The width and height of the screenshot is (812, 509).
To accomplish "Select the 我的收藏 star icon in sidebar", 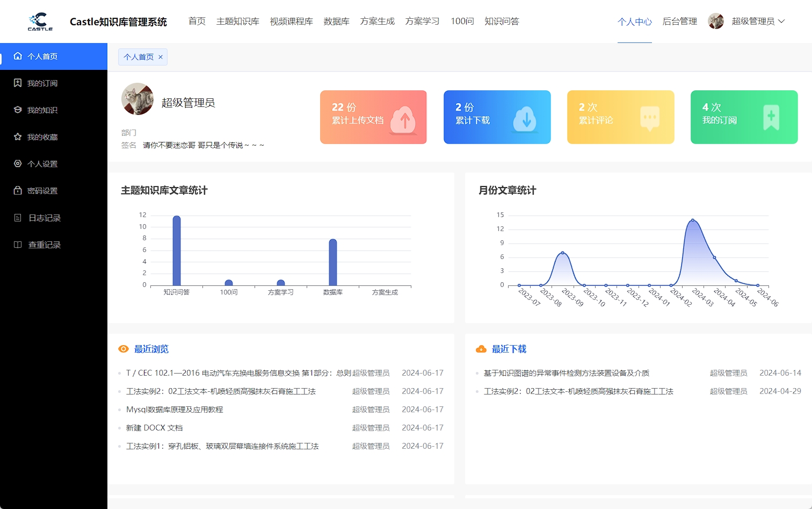I will [17, 137].
